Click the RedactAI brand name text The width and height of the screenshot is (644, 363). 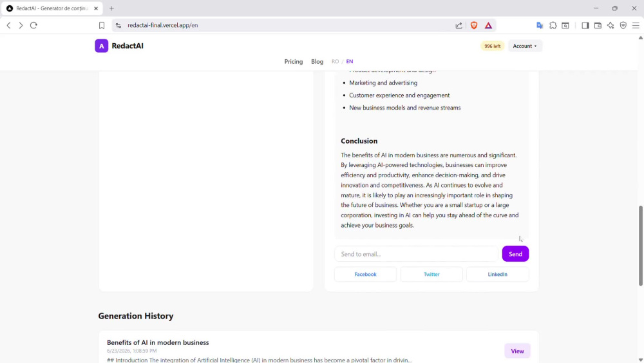[x=128, y=46]
